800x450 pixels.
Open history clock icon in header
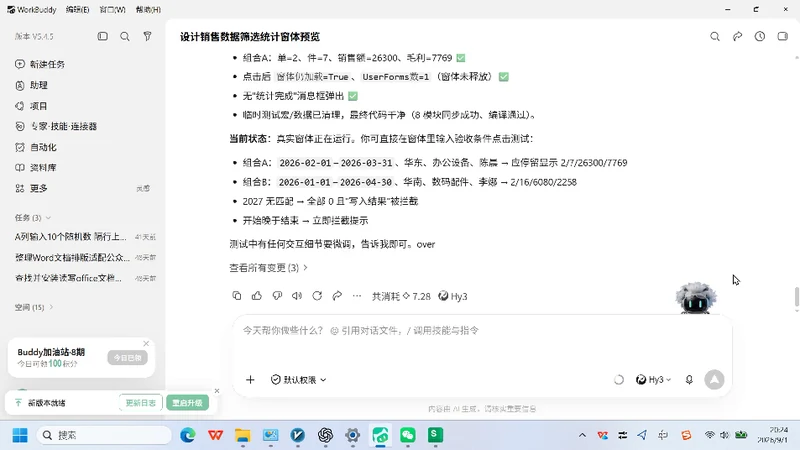[x=760, y=36]
